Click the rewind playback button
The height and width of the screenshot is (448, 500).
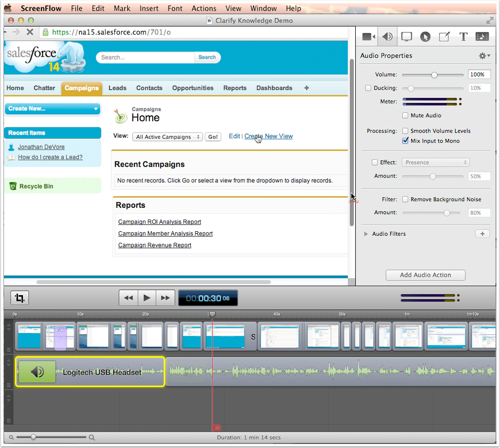129,298
